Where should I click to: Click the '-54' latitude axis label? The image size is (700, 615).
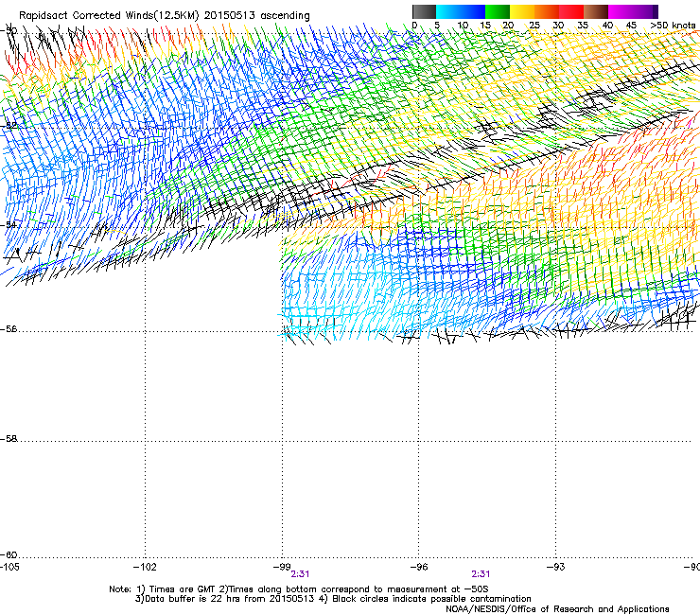9,224
